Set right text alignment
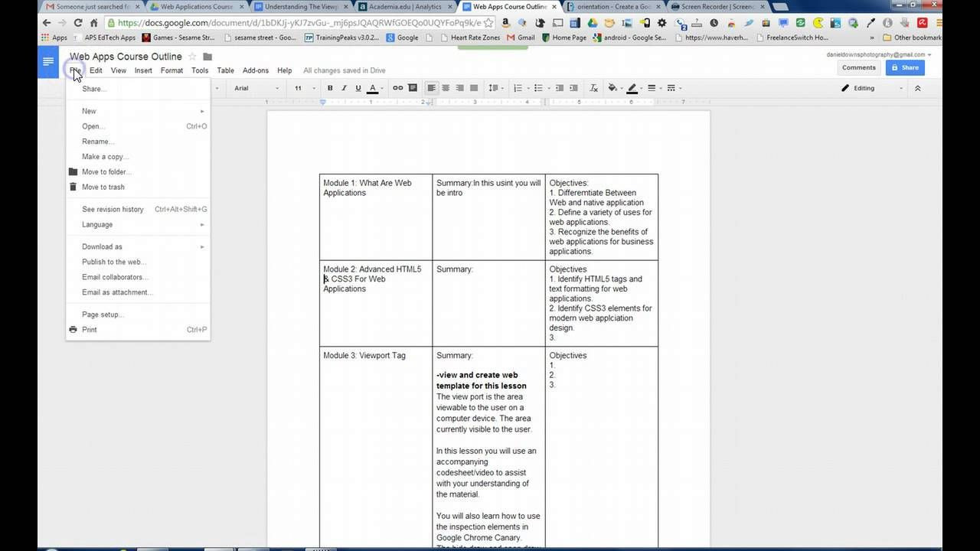 click(459, 88)
